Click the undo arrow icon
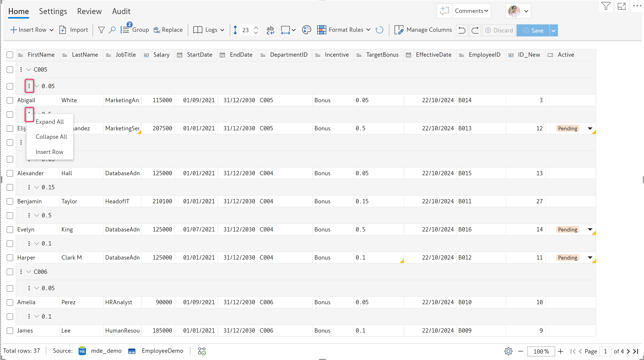Screen dimensions: 644x360 (x=461, y=31)
